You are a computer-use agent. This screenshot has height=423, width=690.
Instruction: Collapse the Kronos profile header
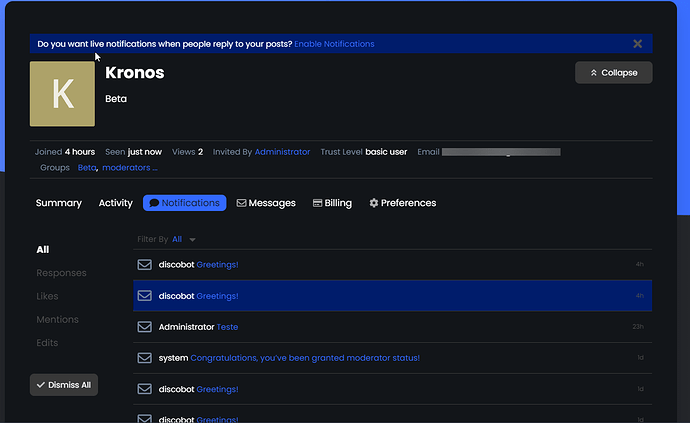coord(613,73)
